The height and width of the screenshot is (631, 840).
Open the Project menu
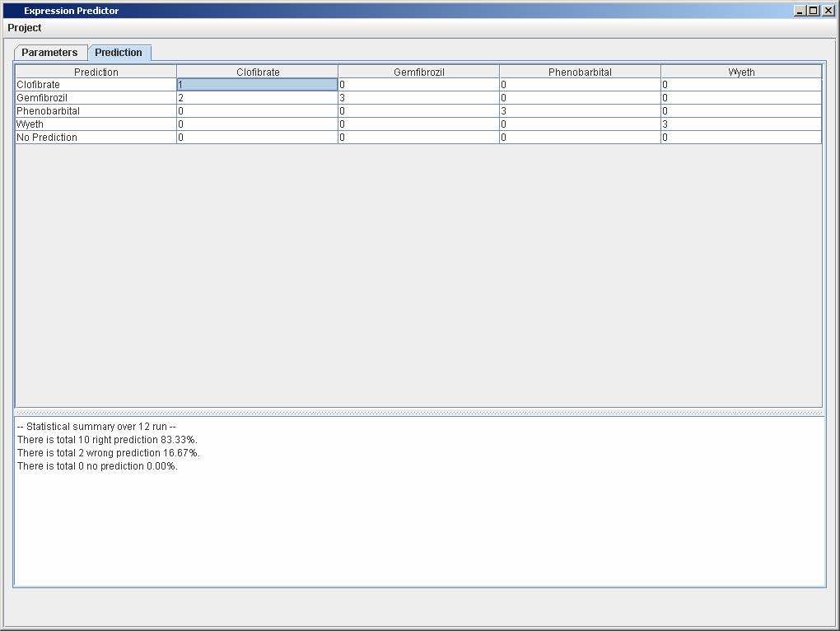click(x=24, y=28)
